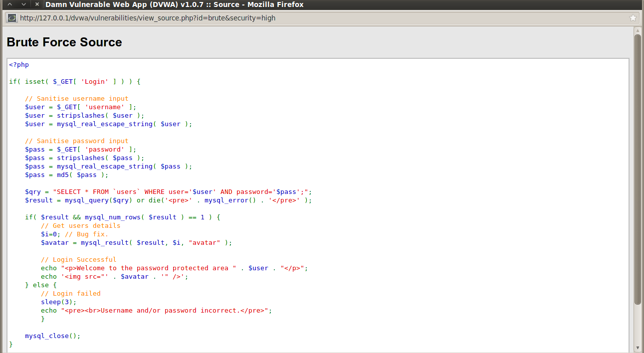Image resolution: width=644 pixels, height=353 pixels.
Task: Click the comment '// Login failed'
Action: point(71,293)
